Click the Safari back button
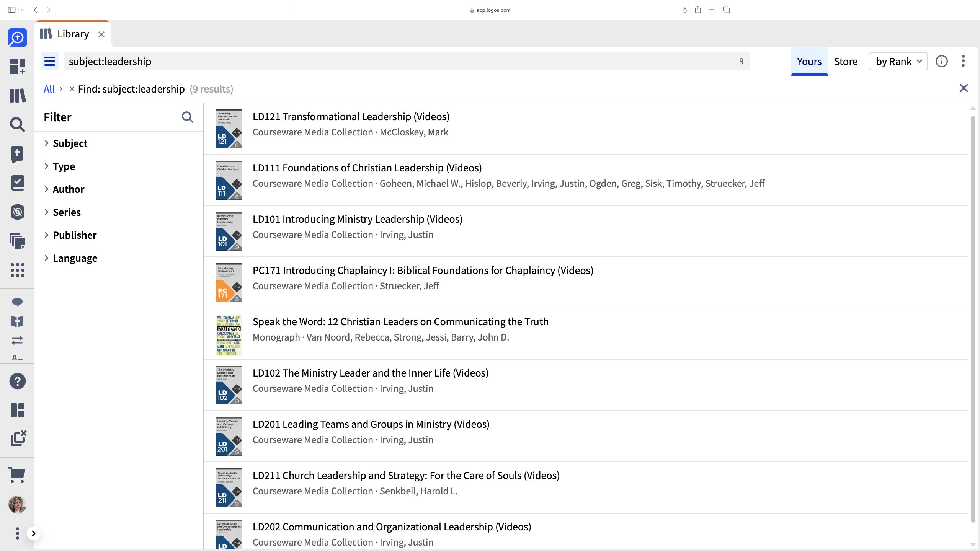This screenshot has height=551, width=980. (x=35, y=10)
